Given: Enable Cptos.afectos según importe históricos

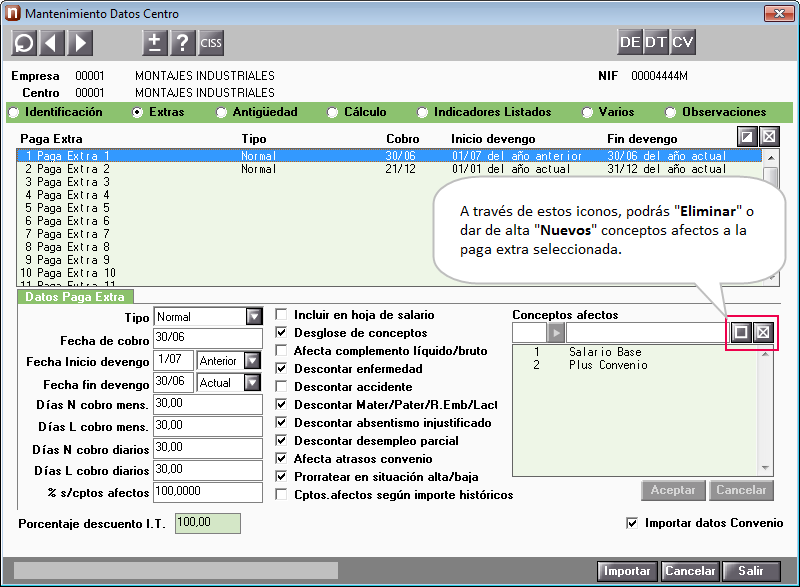Looking at the screenshot, I should tap(281, 494).
